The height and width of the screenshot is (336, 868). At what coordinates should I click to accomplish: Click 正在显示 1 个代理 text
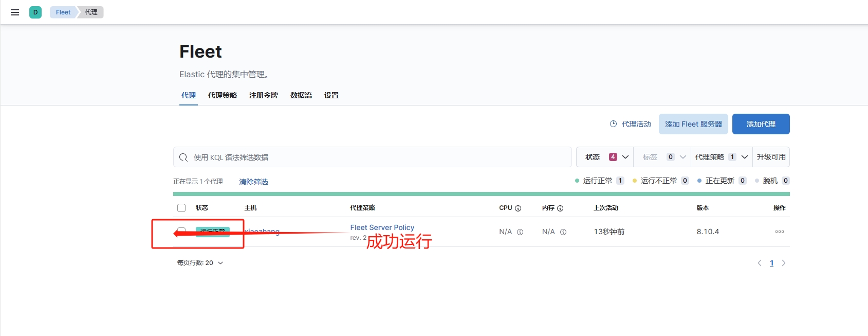pyautogui.click(x=198, y=182)
